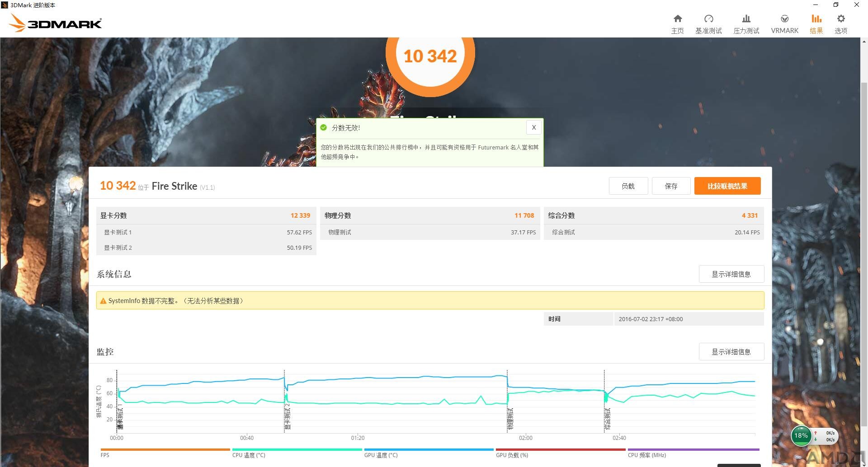Click the 基准测试 tab label

tap(708, 31)
